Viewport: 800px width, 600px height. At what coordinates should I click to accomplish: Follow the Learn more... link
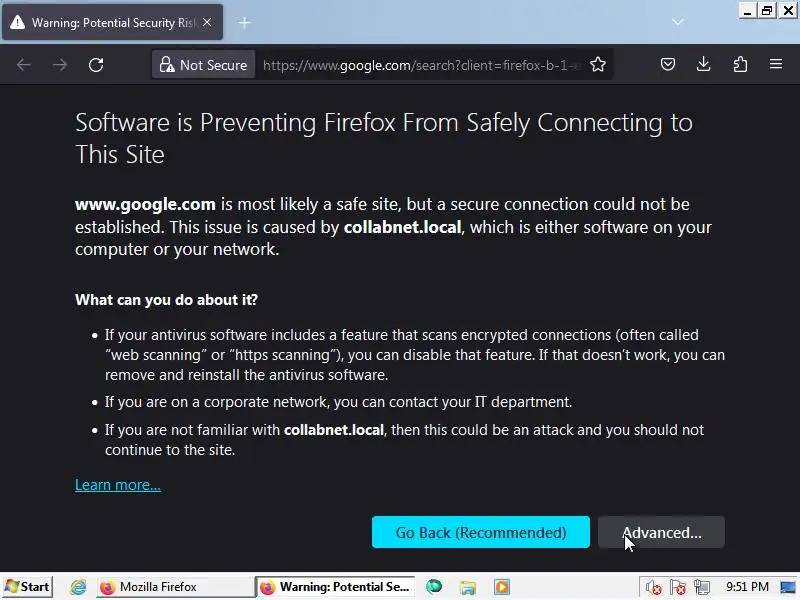[x=118, y=485]
